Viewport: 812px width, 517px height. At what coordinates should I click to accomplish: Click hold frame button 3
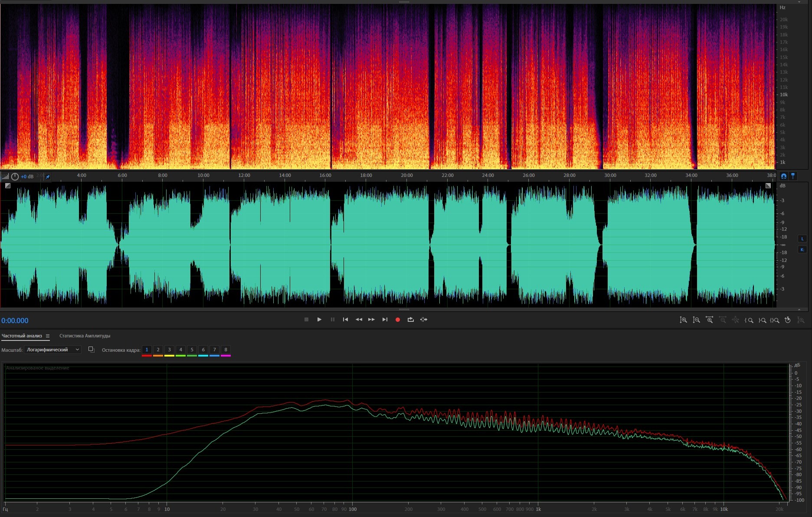169,350
